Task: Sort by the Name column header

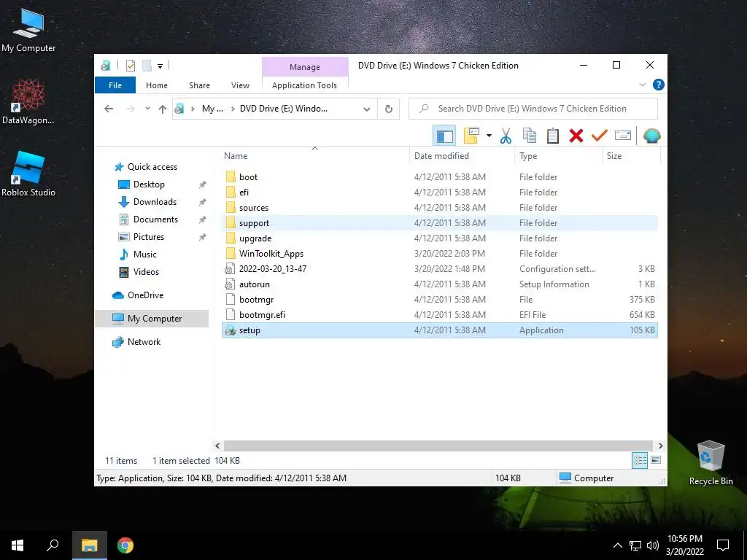Action: point(315,156)
